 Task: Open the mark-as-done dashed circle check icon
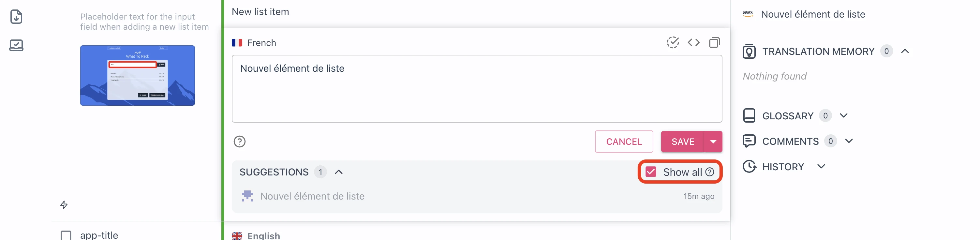(x=673, y=43)
